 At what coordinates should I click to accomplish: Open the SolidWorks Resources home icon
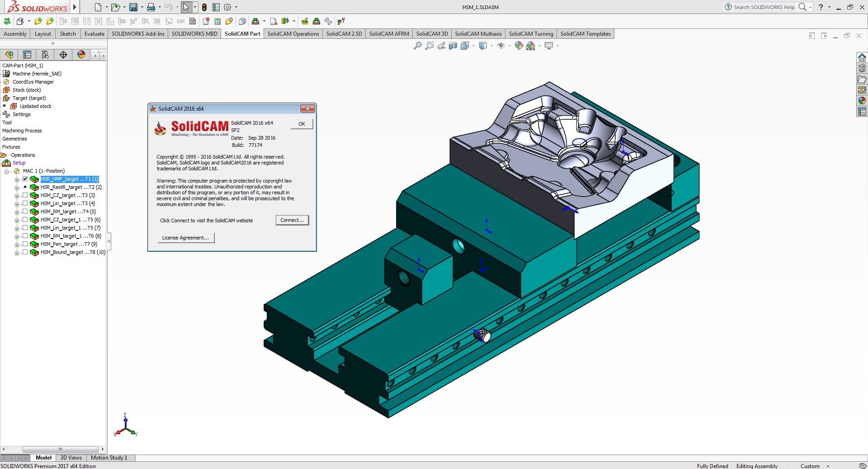point(862,57)
